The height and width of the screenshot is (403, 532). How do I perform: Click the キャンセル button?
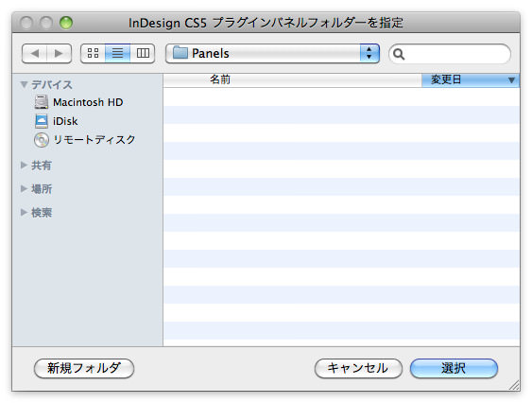(x=358, y=368)
